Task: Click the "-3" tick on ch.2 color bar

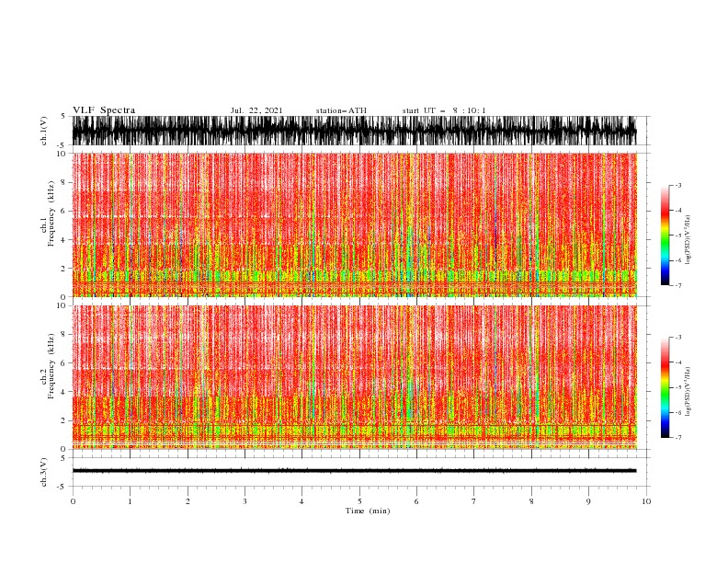Action: coord(678,338)
